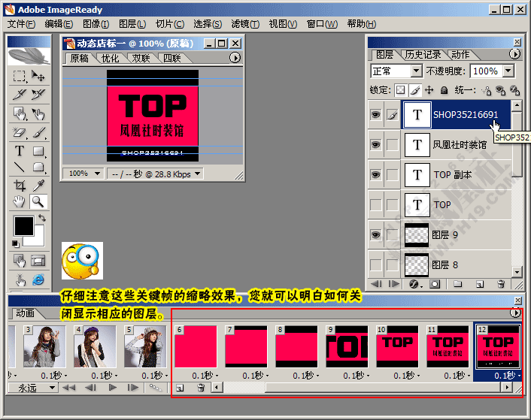Toggle lock transparent pixels
531x420 pixels.
pyautogui.click(x=401, y=90)
